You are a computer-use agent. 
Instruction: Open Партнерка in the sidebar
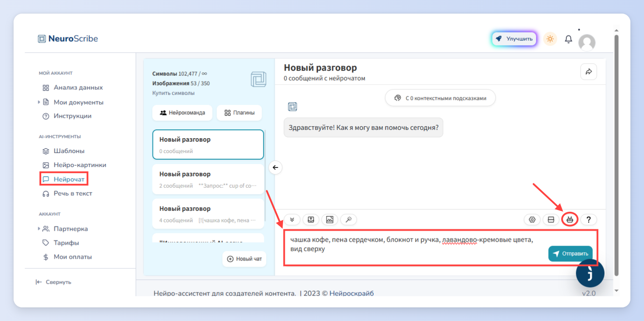[x=65, y=228]
